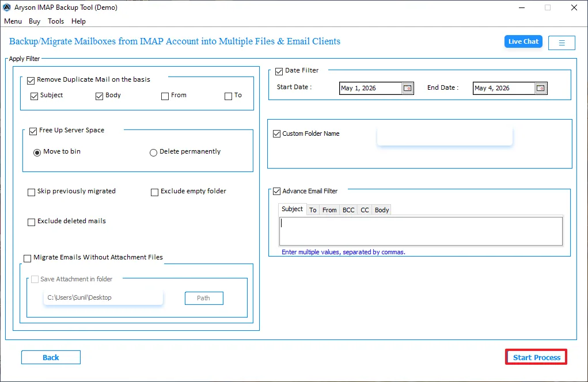Open the Start Date calendar picker
588x382 pixels.
click(x=407, y=89)
